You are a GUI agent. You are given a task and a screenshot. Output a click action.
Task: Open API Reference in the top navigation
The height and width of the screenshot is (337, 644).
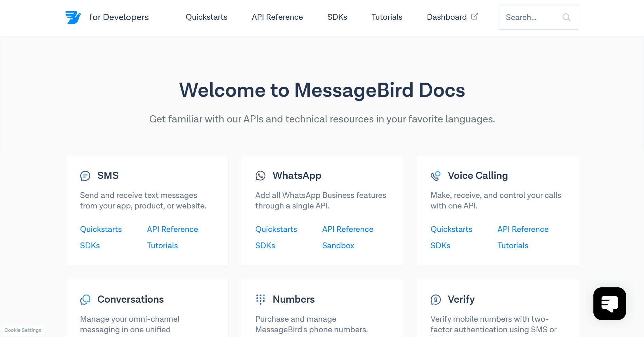coord(277,17)
